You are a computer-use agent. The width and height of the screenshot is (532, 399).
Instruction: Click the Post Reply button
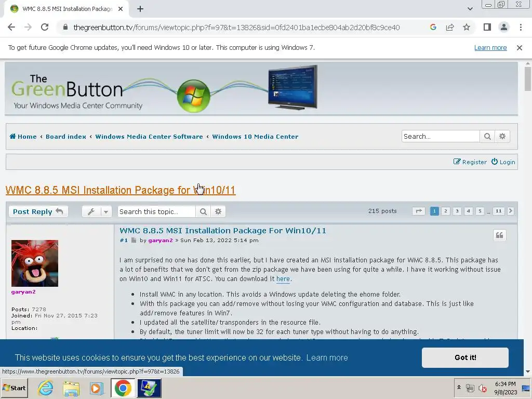tap(38, 212)
